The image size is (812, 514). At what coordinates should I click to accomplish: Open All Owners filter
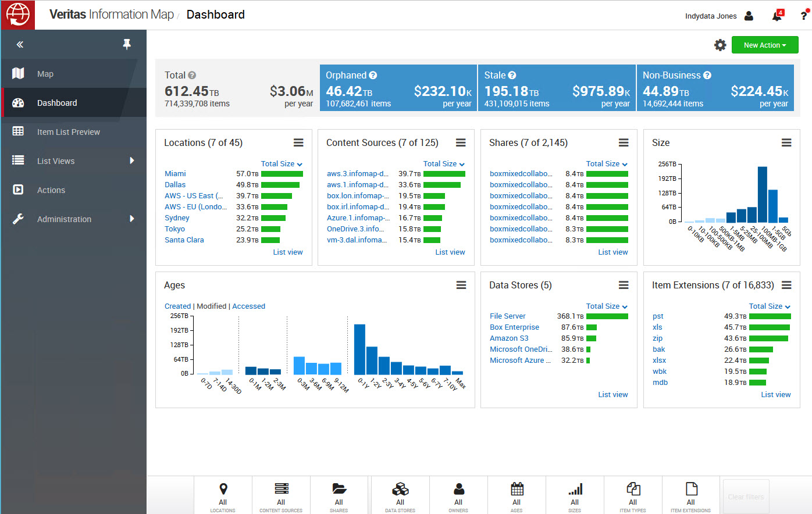point(458,495)
